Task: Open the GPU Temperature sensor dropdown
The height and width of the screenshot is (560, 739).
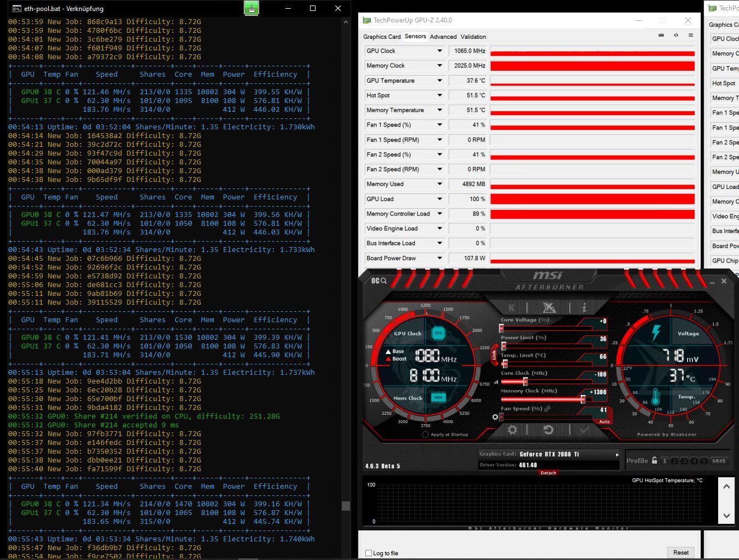Action: coord(439,81)
